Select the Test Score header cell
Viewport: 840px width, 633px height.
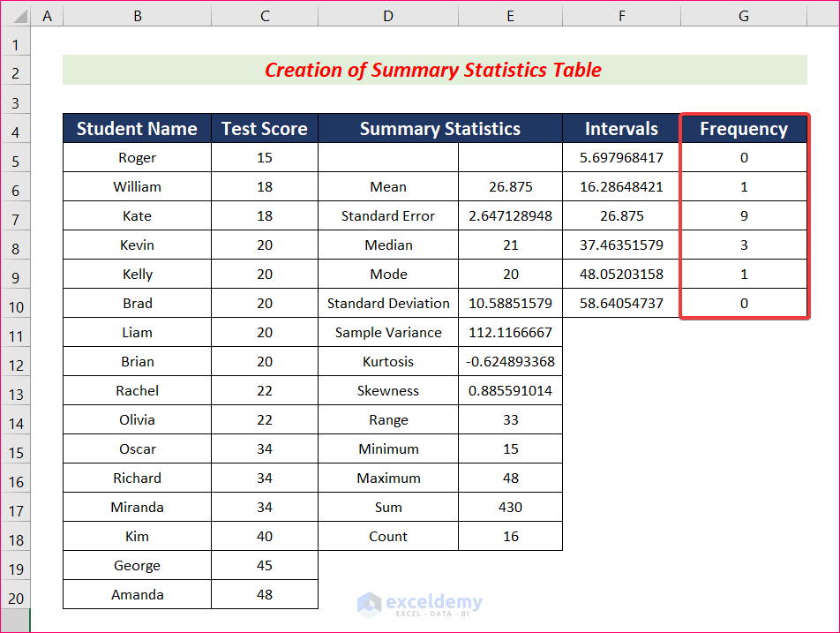click(265, 129)
